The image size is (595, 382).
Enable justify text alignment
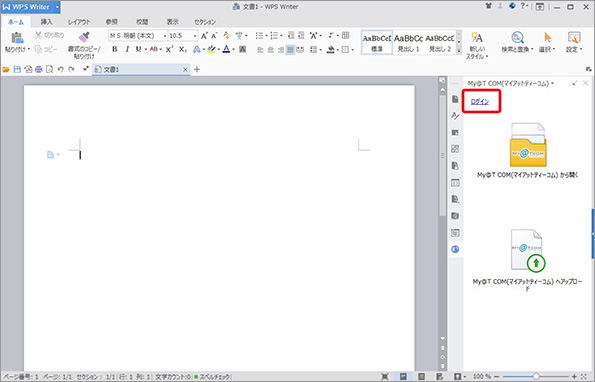290,49
